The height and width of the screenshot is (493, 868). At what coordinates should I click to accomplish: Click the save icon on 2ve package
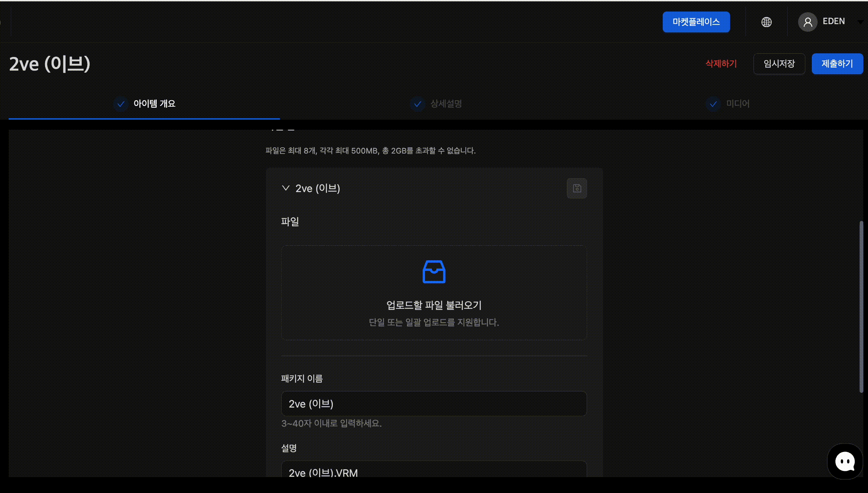[x=577, y=188]
